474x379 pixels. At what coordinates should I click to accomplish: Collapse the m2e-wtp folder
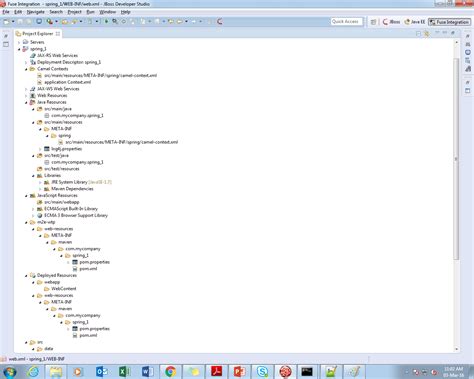tap(26, 222)
